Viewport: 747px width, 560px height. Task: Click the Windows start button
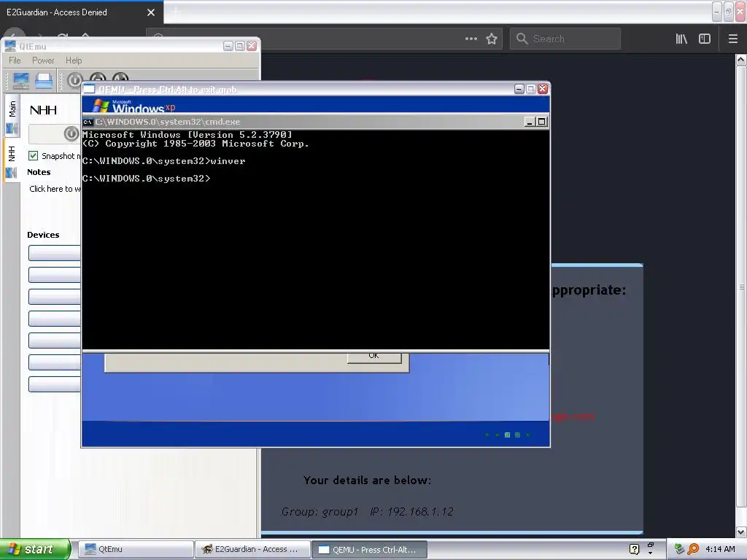[x=35, y=549]
